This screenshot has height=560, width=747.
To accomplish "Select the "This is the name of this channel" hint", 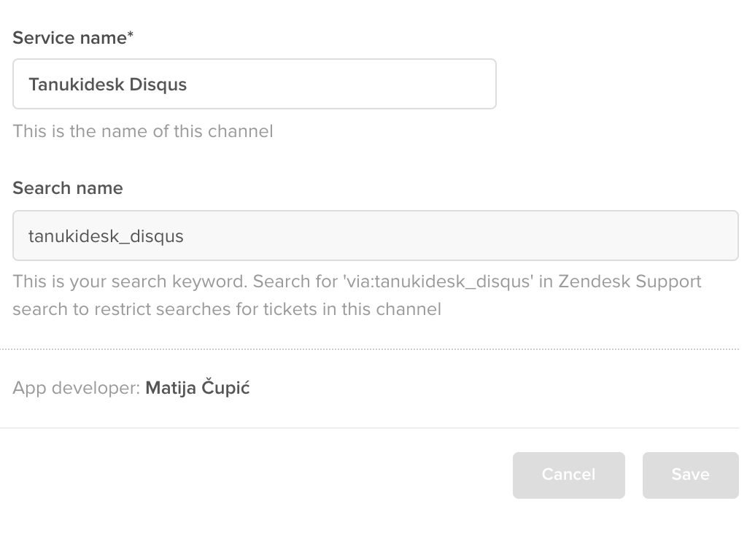I will [143, 131].
